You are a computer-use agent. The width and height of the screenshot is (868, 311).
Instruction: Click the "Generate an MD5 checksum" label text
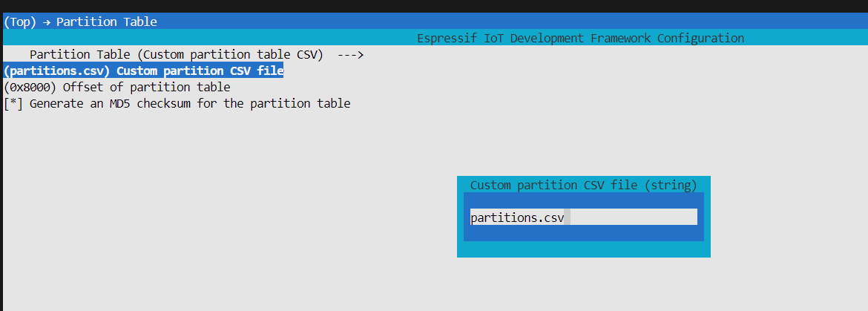click(x=105, y=103)
